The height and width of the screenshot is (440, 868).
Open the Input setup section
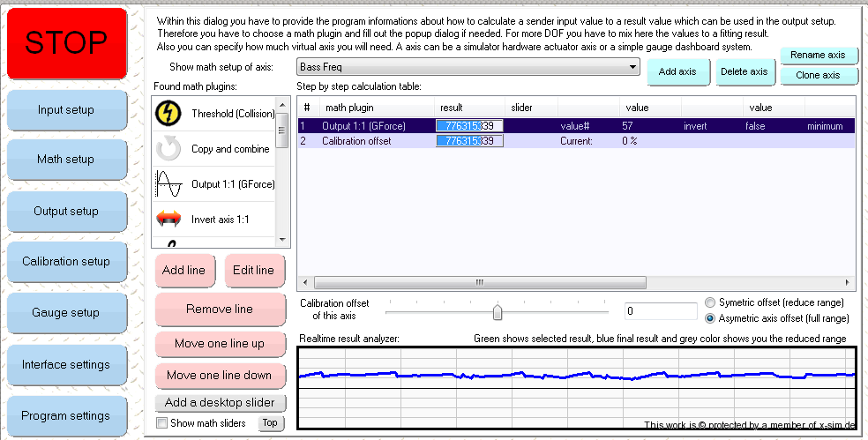click(x=66, y=110)
